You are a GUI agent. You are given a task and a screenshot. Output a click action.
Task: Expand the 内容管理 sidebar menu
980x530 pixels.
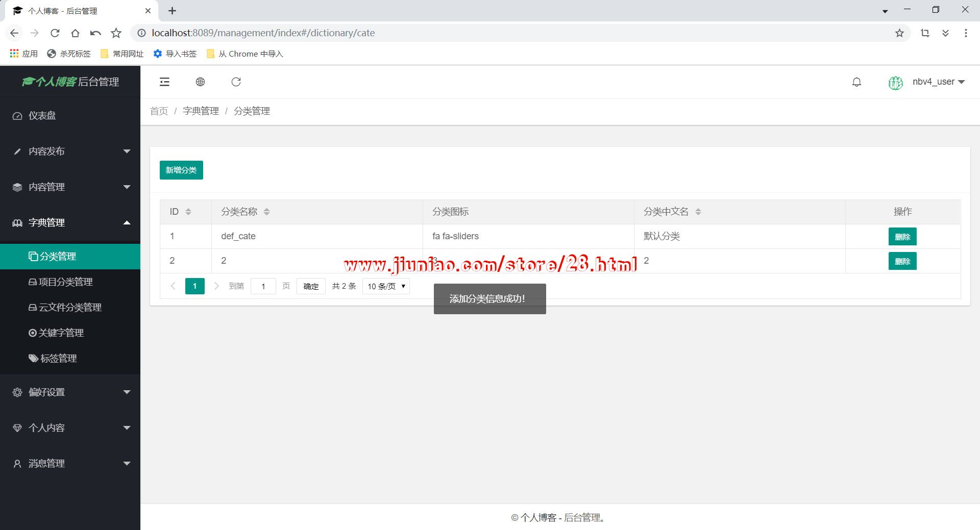tap(70, 187)
